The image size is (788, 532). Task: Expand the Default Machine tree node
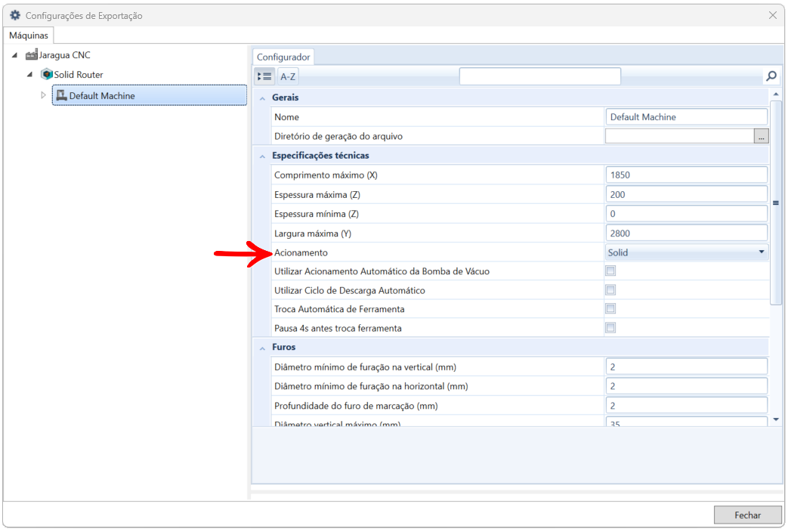pyautogui.click(x=43, y=95)
